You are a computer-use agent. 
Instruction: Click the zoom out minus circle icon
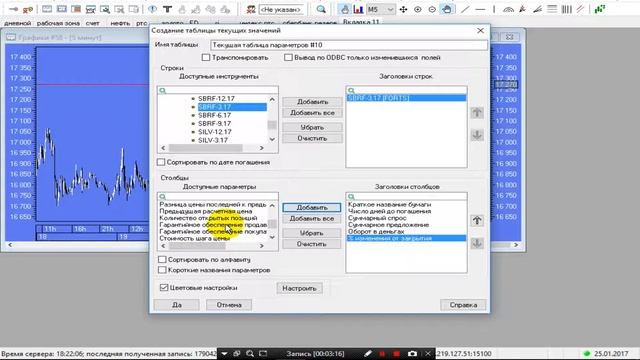432,9
